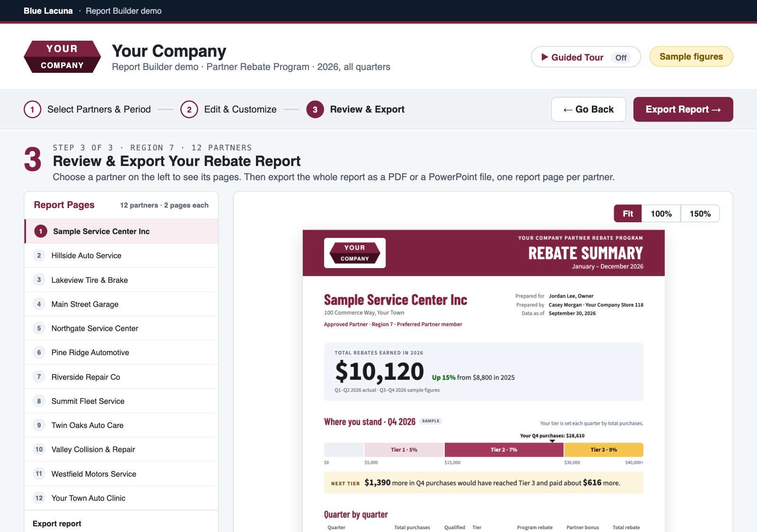Screen dimensions: 757x532
Task: Set preview zoom to Fit
Action: pos(628,214)
